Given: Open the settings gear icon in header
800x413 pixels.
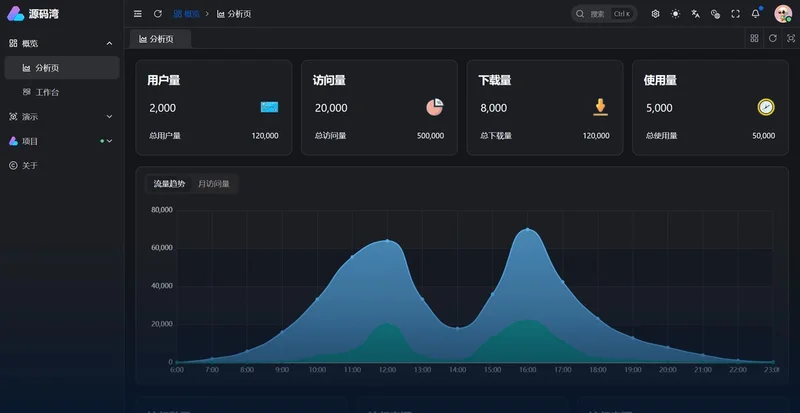Looking at the screenshot, I should tap(656, 14).
